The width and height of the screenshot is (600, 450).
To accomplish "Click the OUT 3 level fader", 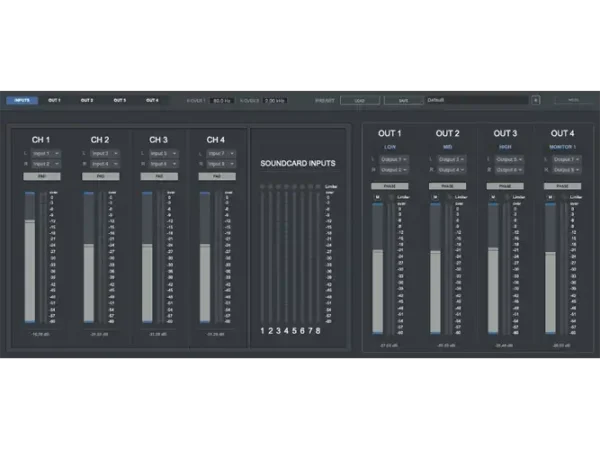I will pyautogui.click(x=493, y=269).
